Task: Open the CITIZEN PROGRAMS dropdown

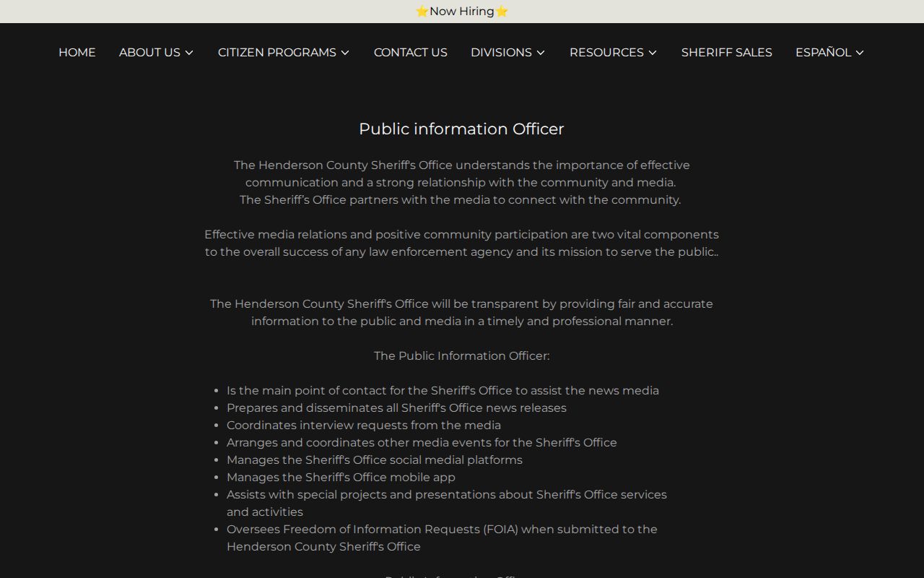Action: coord(284,52)
